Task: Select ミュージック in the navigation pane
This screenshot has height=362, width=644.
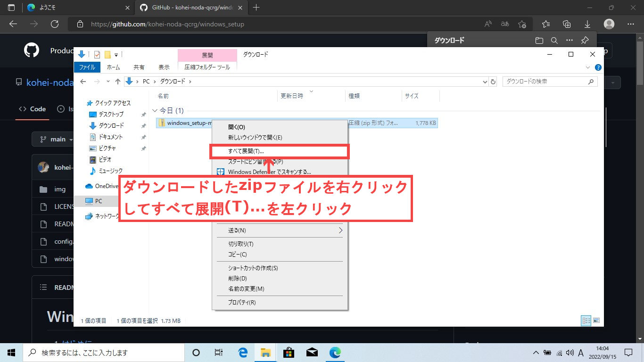Action: click(110, 171)
